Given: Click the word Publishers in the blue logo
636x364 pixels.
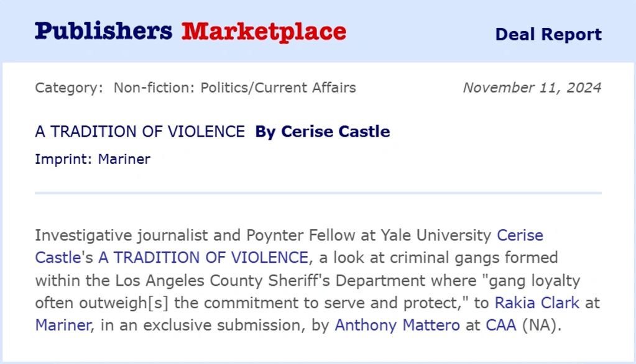Looking at the screenshot, I should (x=103, y=31).
